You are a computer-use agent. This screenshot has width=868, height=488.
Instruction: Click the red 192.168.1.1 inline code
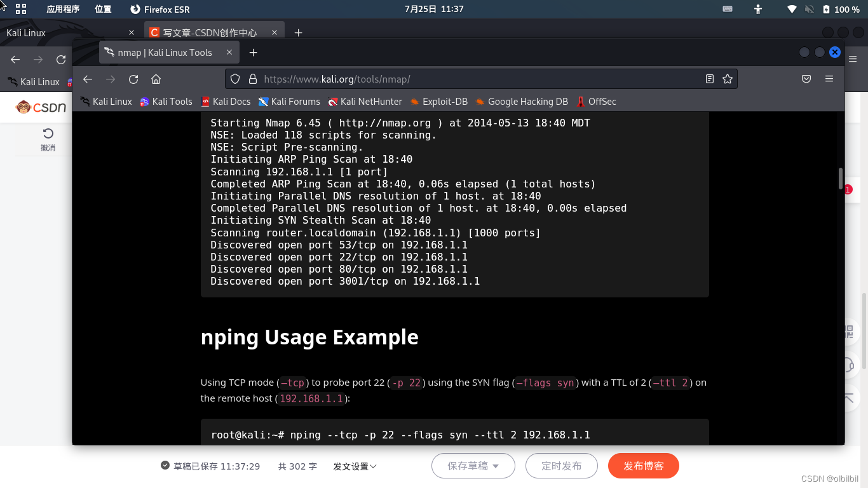pos(311,398)
